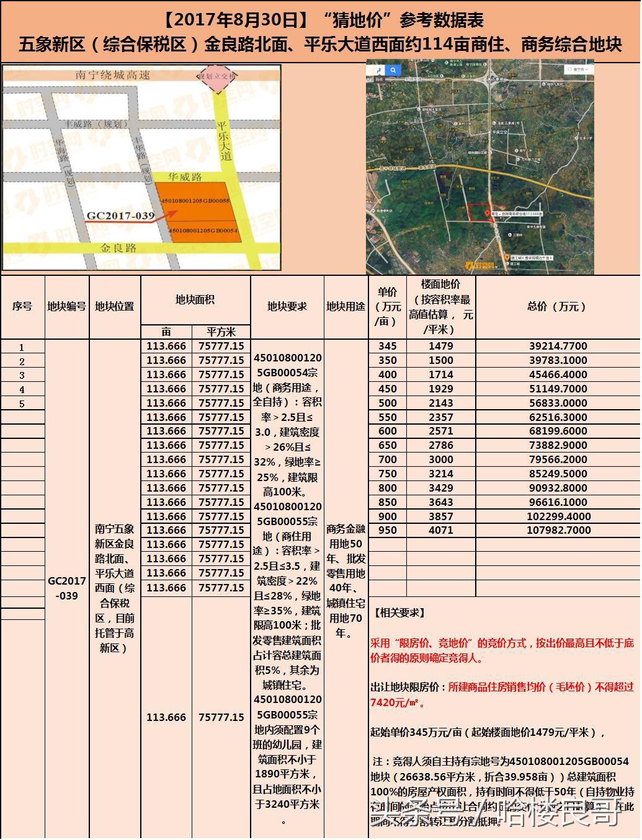642x840 pixels.
Task: Select the route/directions icon beside the search bar
Action: coord(378,70)
